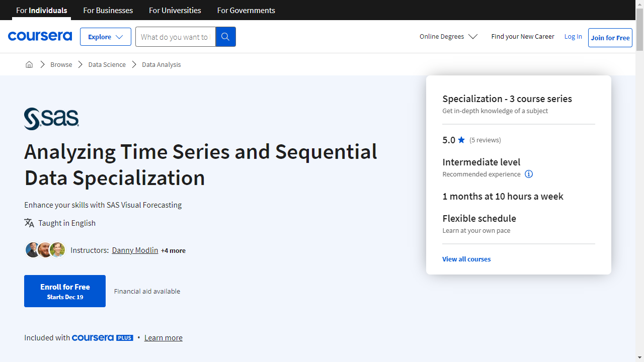
Task: Click View all courses link
Action: point(466,259)
